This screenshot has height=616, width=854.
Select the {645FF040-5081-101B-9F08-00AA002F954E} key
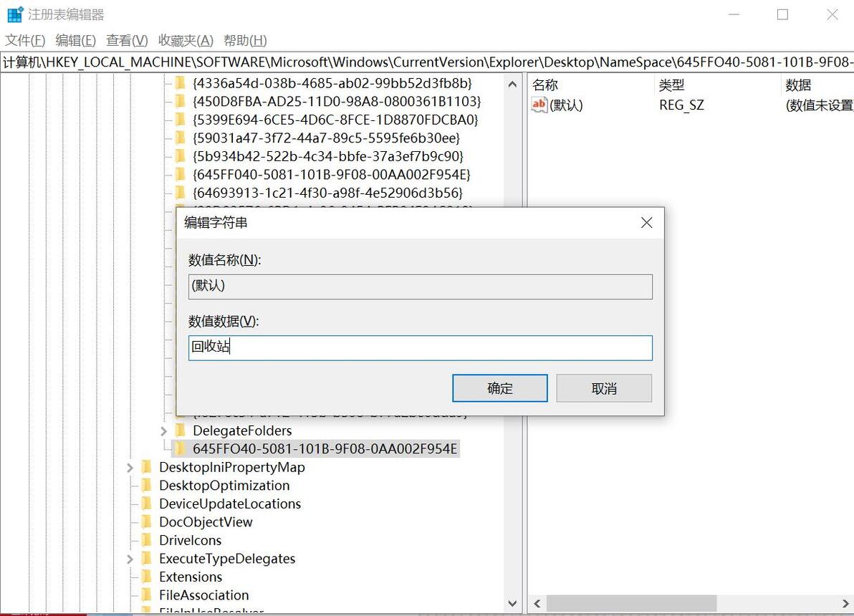(x=332, y=174)
